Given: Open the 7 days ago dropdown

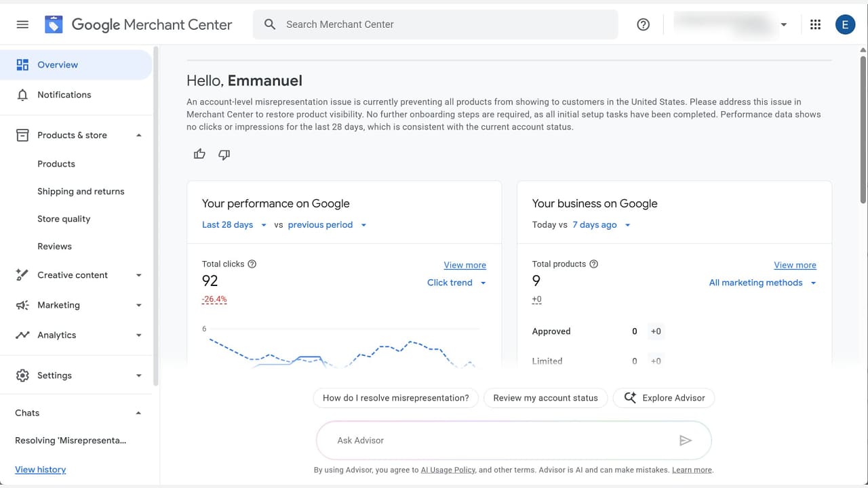Looking at the screenshot, I should (x=601, y=225).
